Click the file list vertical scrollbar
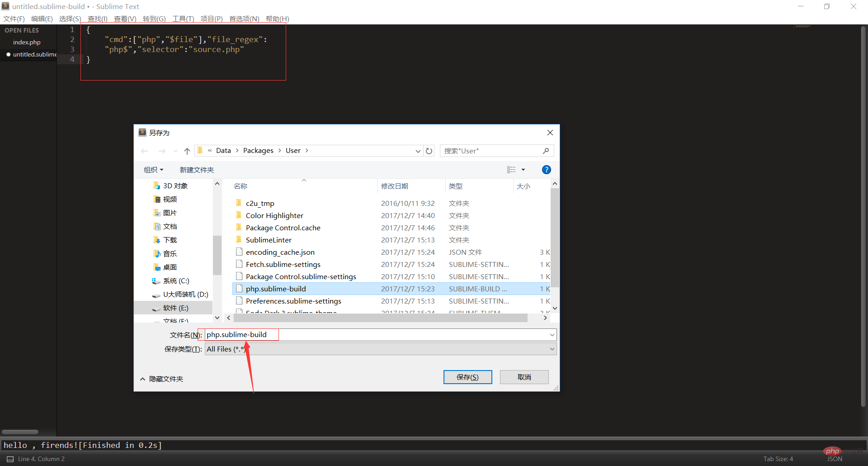868x466 pixels. click(x=555, y=238)
